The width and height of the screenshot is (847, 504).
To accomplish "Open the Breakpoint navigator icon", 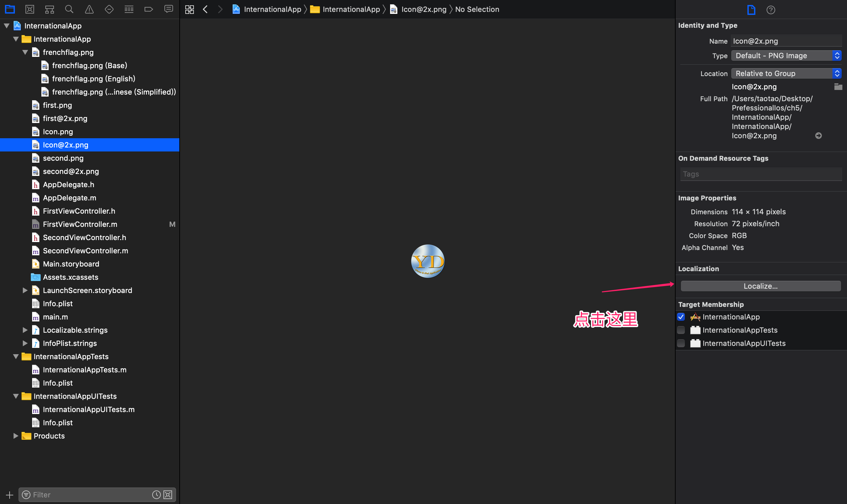I will pyautogui.click(x=149, y=9).
